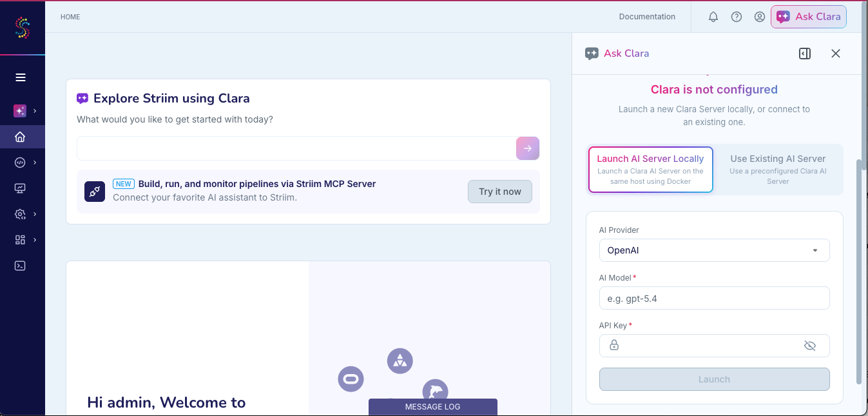Open the monitor sidebar icon
868x416 pixels.
coord(20,188)
